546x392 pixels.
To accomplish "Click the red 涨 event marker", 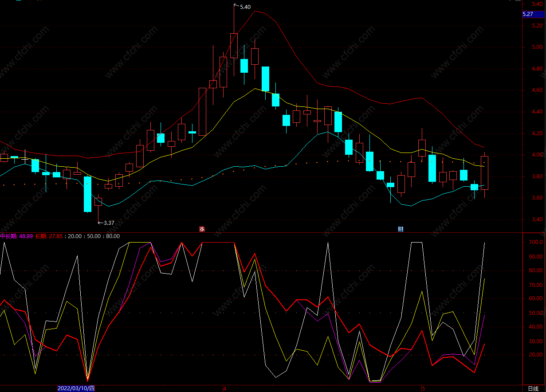I will [x=202, y=229].
